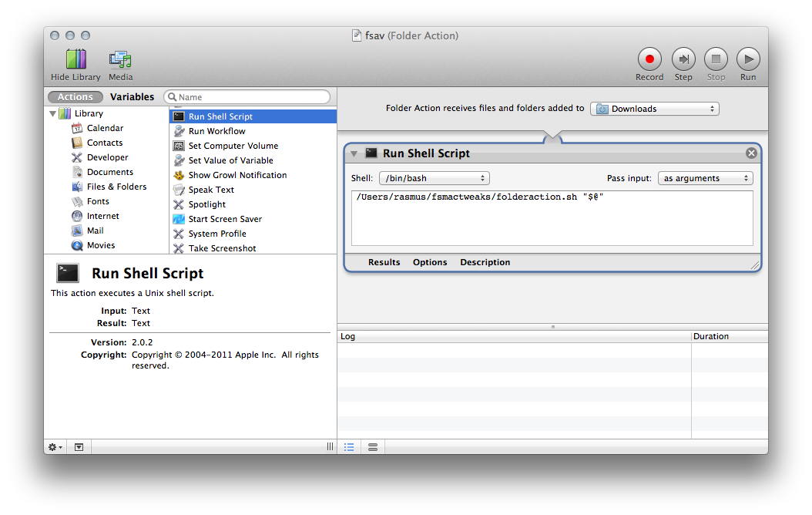The width and height of the screenshot is (812, 515).
Task: Select the Take Screenshot action
Action: [x=253, y=248]
